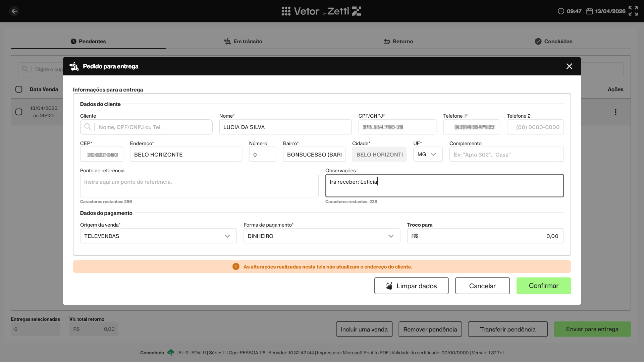Click the Limpar dados button
Image resolution: width=644 pixels, height=362 pixels.
pyautogui.click(x=411, y=286)
